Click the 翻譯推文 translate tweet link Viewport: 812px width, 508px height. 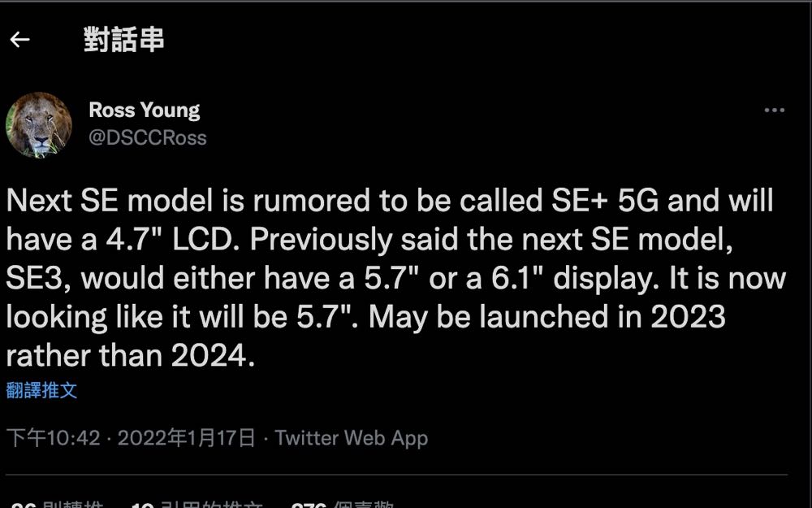(41, 390)
